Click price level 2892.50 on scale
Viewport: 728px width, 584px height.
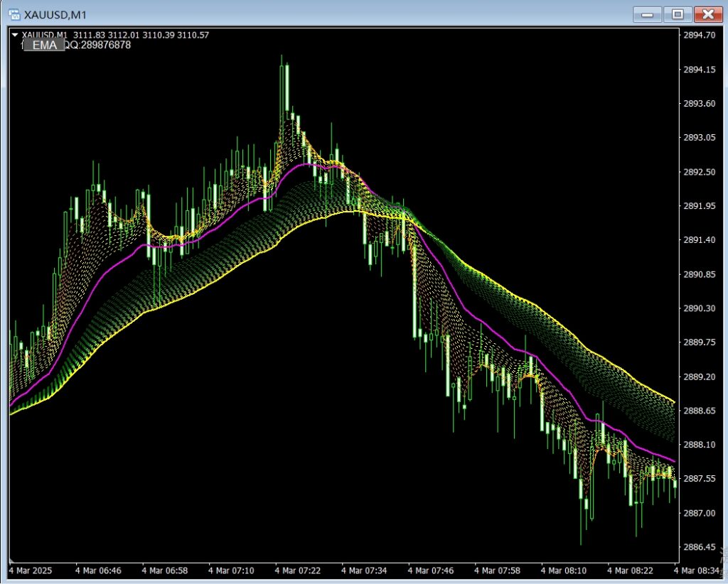coord(700,172)
